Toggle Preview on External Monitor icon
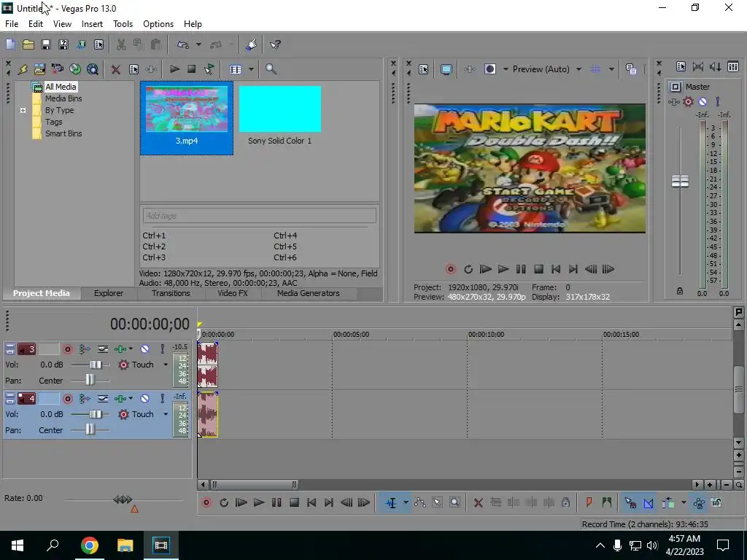This screenshot has width=747, height=560. click(x=446, y=69)
